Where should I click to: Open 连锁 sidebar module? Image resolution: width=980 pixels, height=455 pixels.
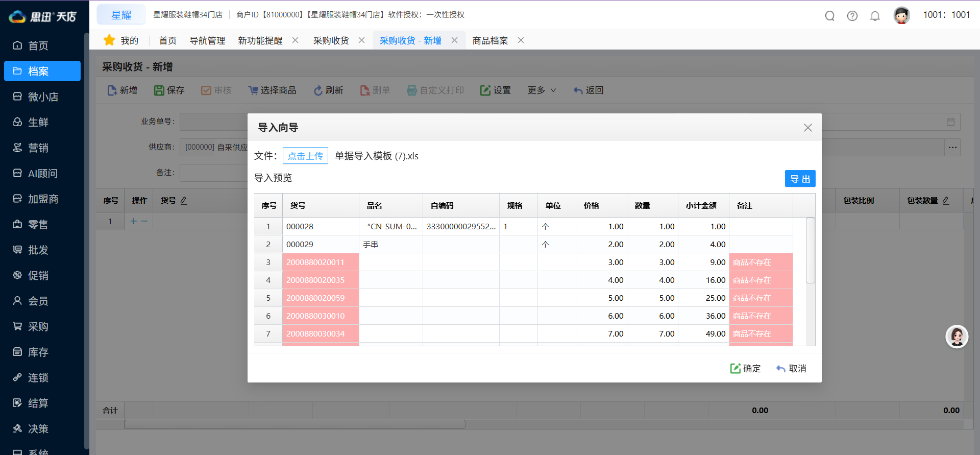42,377
